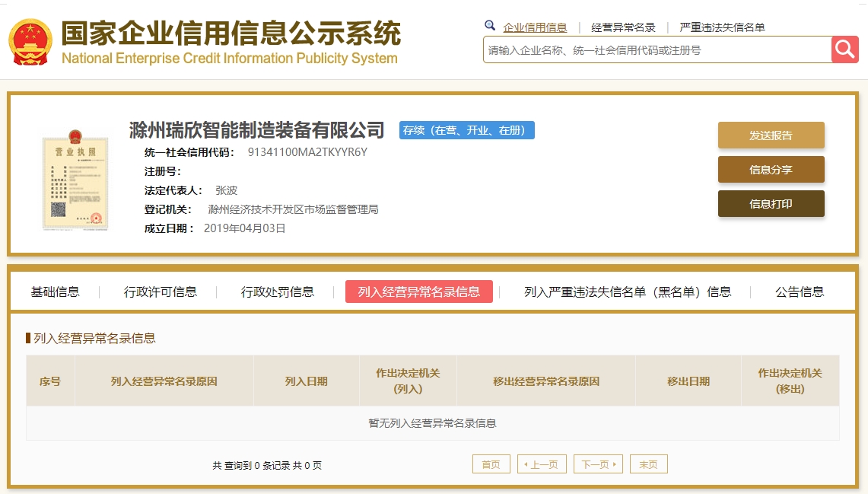868x494 pixels.
Task: Click the 作出决定机关(列入) column header
Action: (408, 381)
